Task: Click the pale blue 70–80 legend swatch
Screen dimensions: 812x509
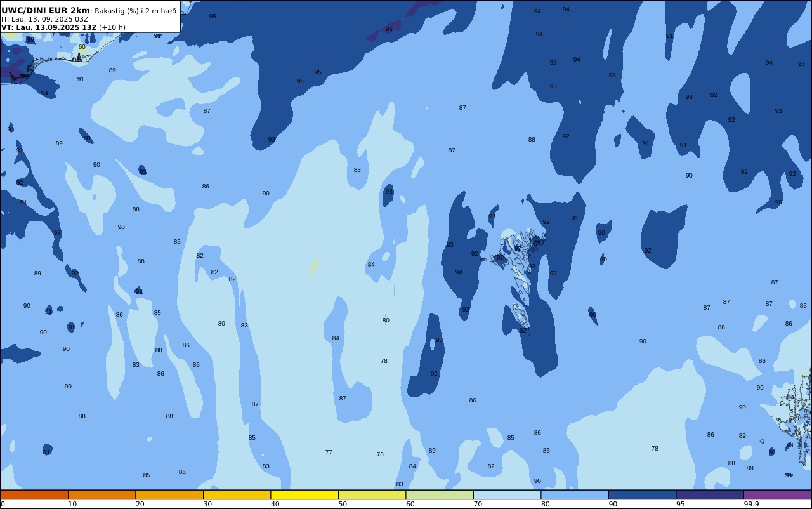Action: tap(507, 494)
